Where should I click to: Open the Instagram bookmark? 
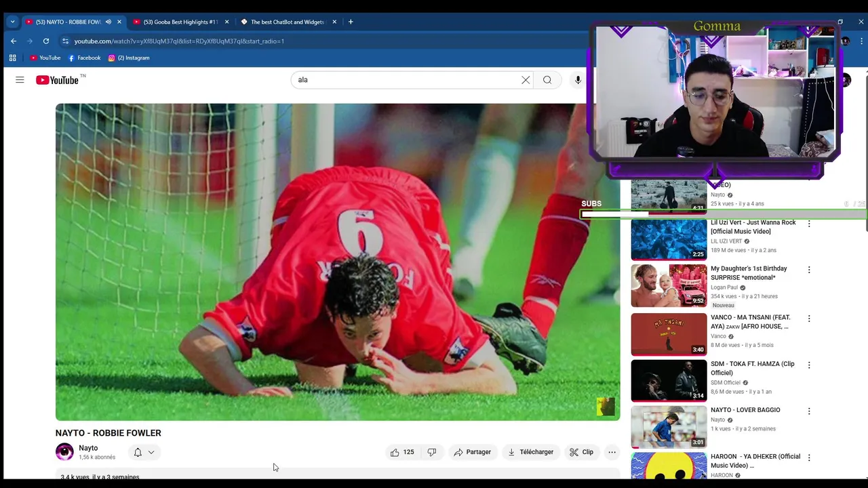click(129, 58)
